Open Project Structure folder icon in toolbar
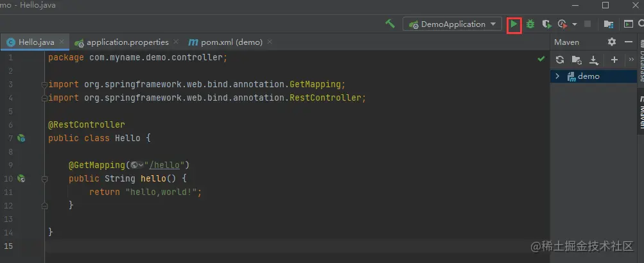This screenshot has width=644, height=263. [608, 24]
